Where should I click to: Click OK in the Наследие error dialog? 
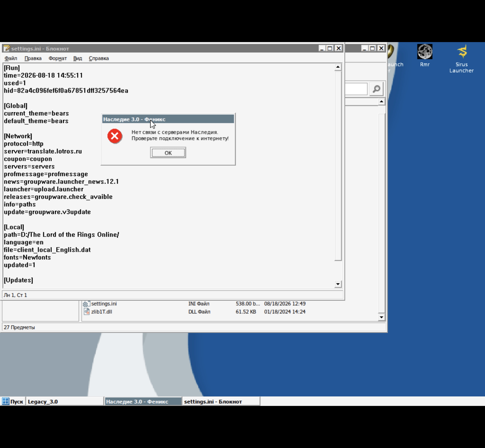click(168, 152)
